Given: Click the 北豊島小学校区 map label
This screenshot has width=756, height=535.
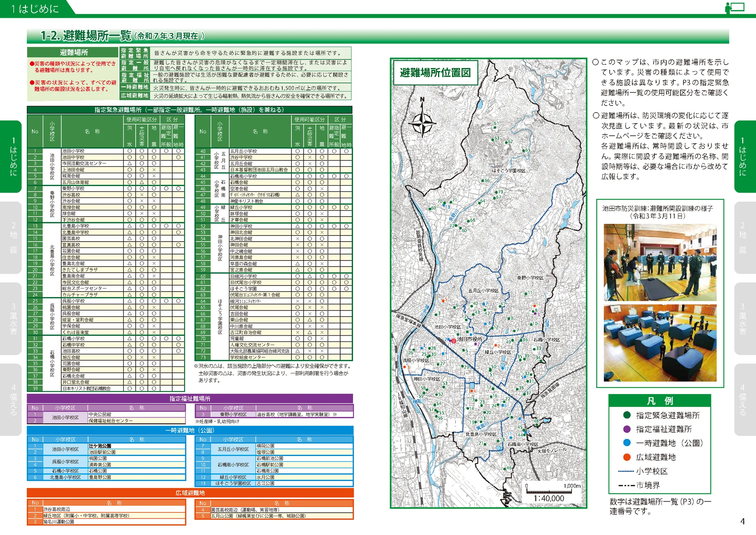Looking at the screenshot, I should click(481, 434).
